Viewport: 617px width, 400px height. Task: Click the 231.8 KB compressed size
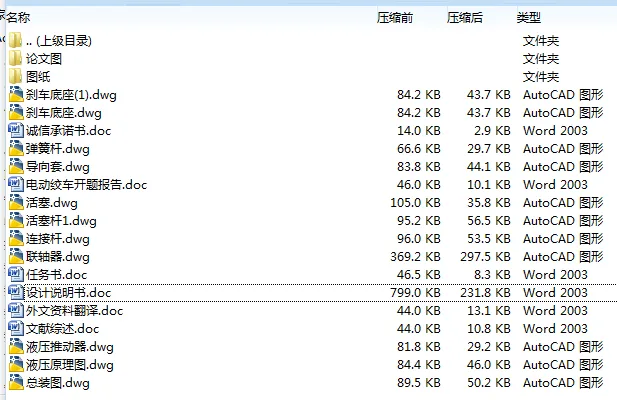tap(485, 293)
